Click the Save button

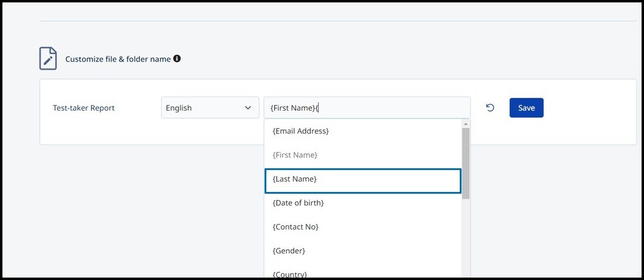point(526,108)
